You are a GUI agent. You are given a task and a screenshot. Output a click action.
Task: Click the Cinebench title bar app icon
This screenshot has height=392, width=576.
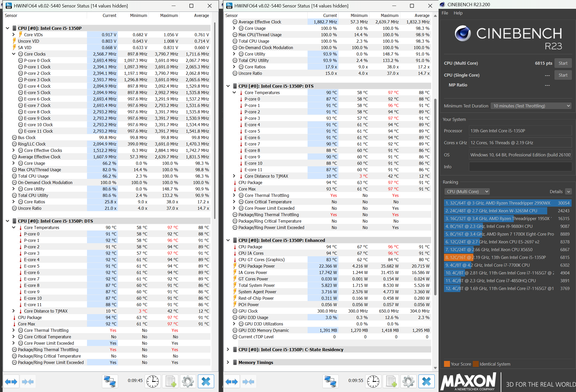[442, 4]
